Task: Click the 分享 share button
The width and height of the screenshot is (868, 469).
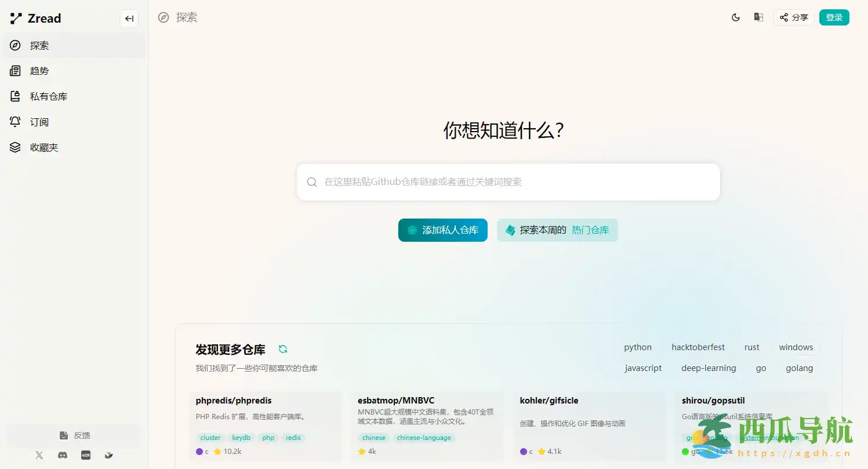Action: 794,17
